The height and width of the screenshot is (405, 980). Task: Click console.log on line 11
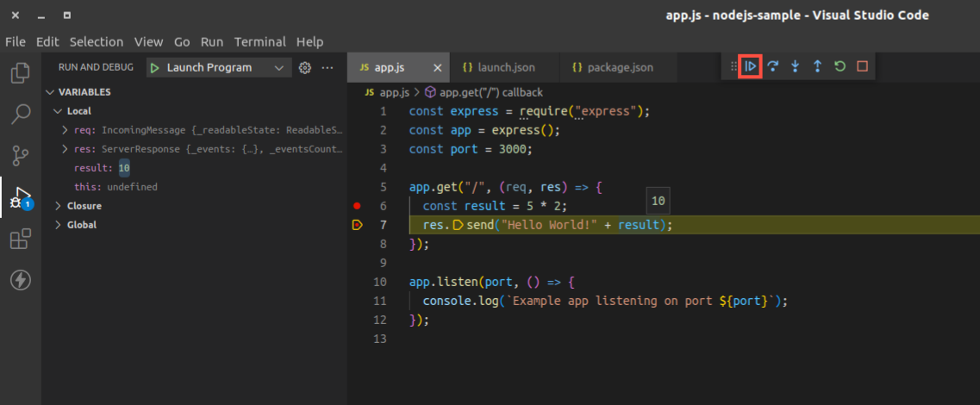460,302
